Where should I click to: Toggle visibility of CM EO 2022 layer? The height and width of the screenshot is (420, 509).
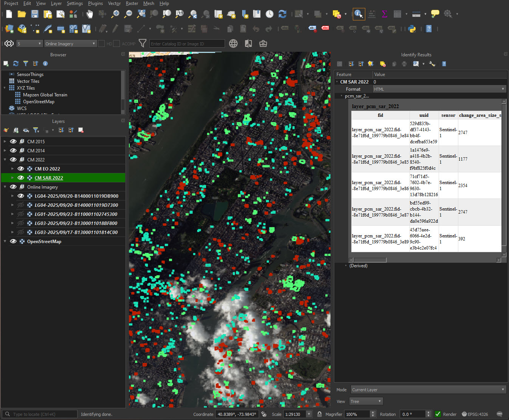[21, 169]
